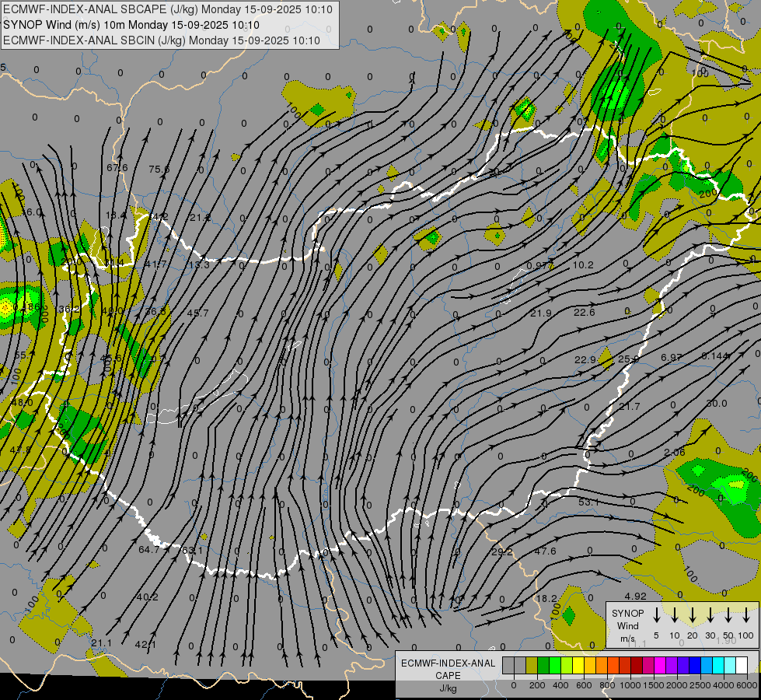The width and height of the screenshot is (761, 700).
Task: Click the 800 tick label under the color bar
Action: 607,685
